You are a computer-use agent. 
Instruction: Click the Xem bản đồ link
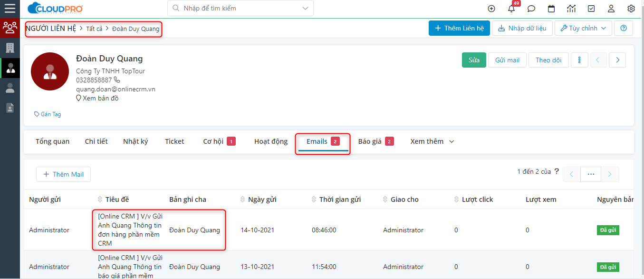(x=100, y=98)
